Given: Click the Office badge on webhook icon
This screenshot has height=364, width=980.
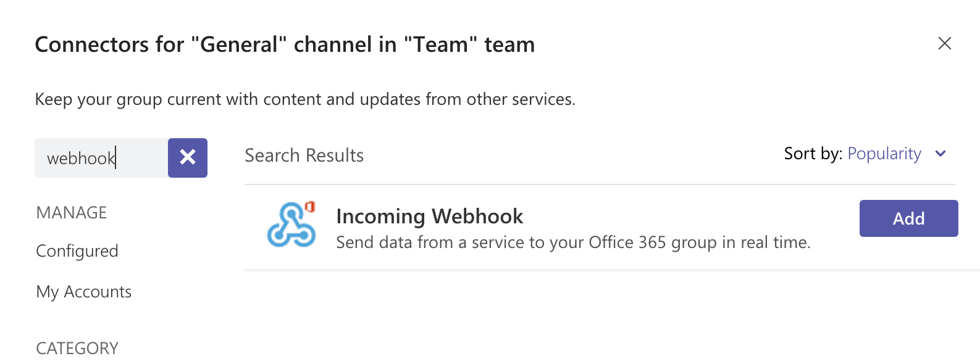Looking at the screenshot, I should click(310, 207).
